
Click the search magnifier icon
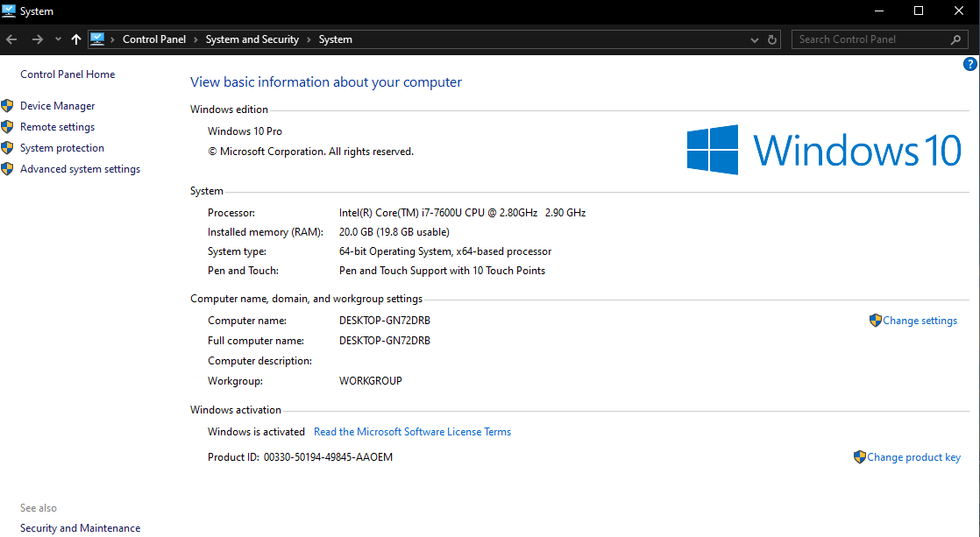tap(956, 39)
